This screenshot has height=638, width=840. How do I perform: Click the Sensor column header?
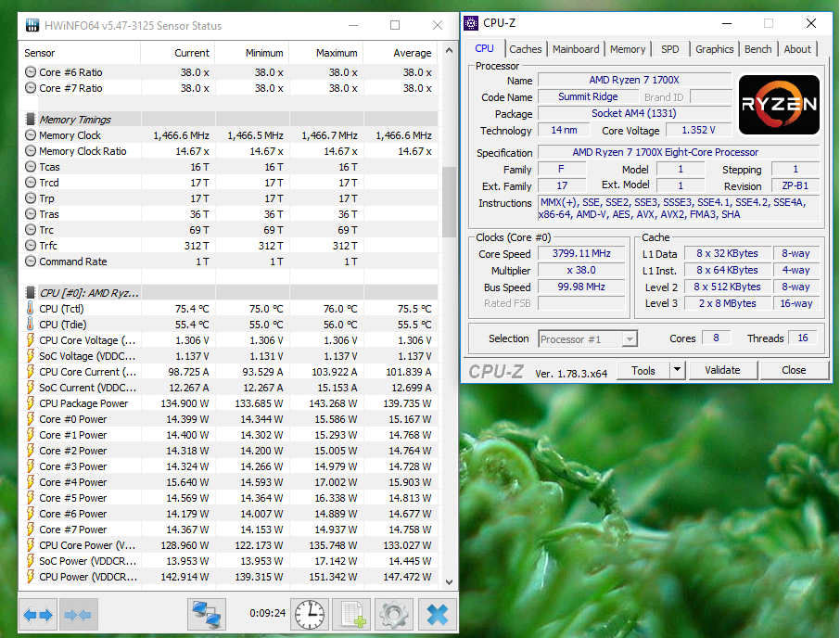click(x=81, y=53)
